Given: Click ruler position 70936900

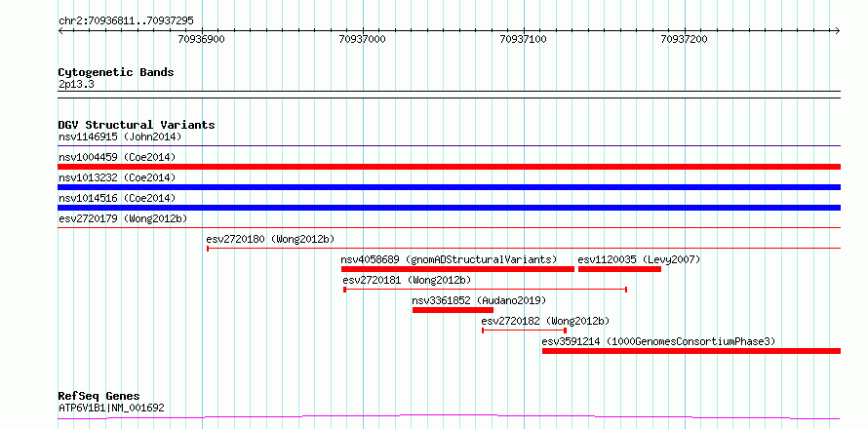Looking at the screenshot, I should [203, 39].
